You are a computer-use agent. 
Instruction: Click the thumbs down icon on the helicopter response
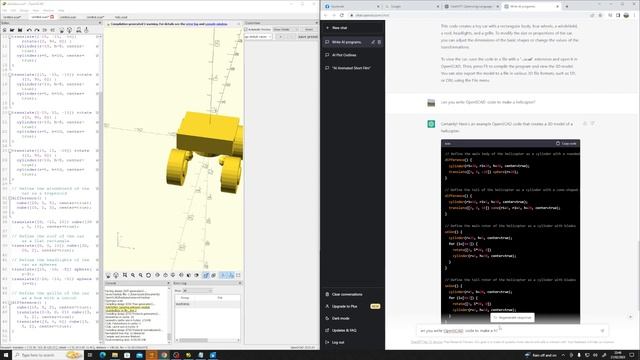pos(593,123)
